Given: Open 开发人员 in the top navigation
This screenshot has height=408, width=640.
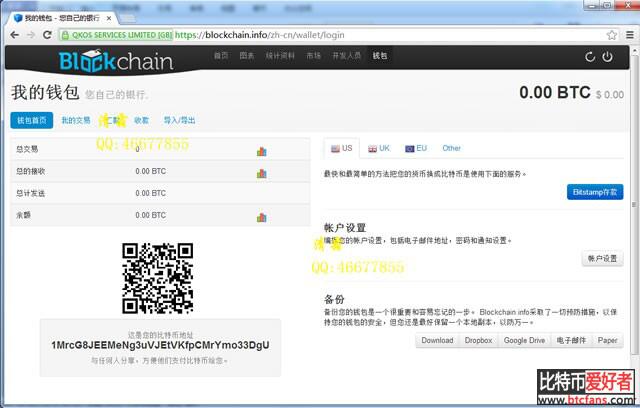Looking at the screenshot, I should (347, 55).
